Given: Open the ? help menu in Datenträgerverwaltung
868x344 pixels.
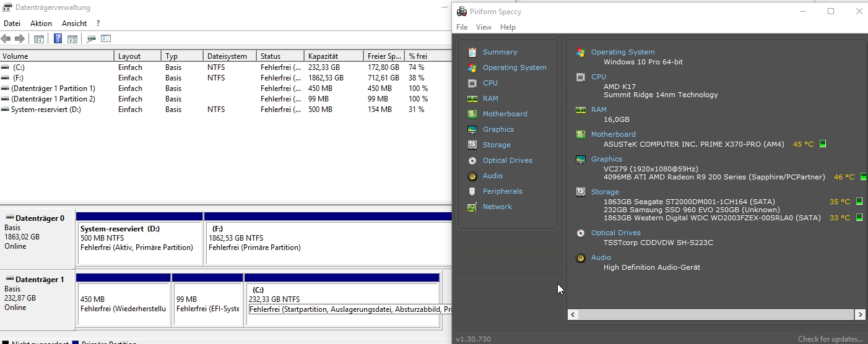Looking at the screenshot, I should [98, 24].
